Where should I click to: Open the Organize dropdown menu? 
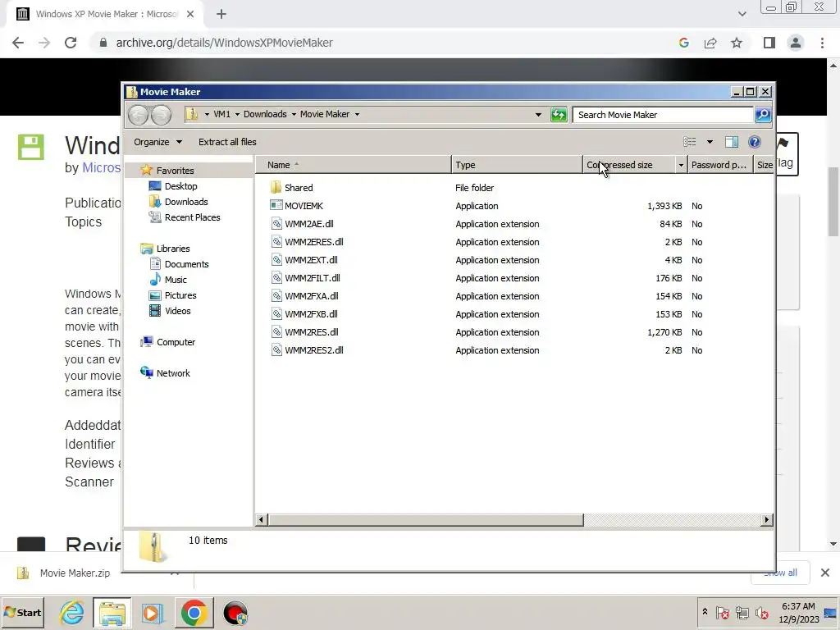coord(157,142)
